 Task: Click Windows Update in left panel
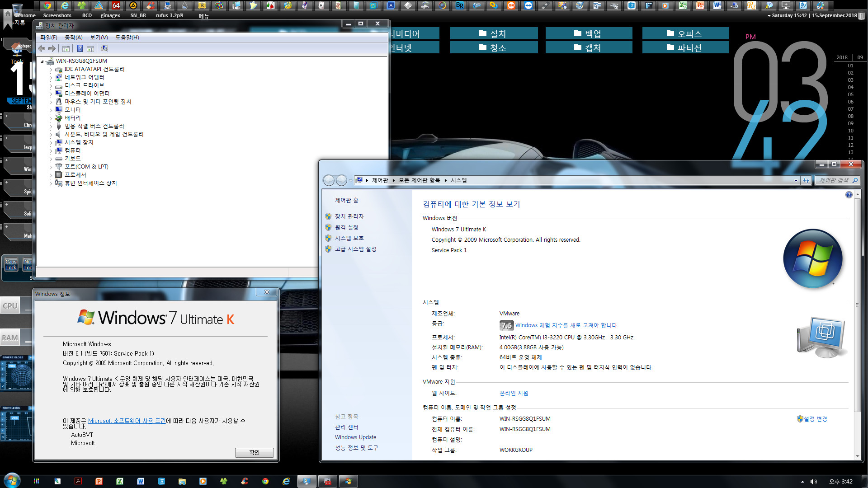pyautogui.click(x=356, y=437)
